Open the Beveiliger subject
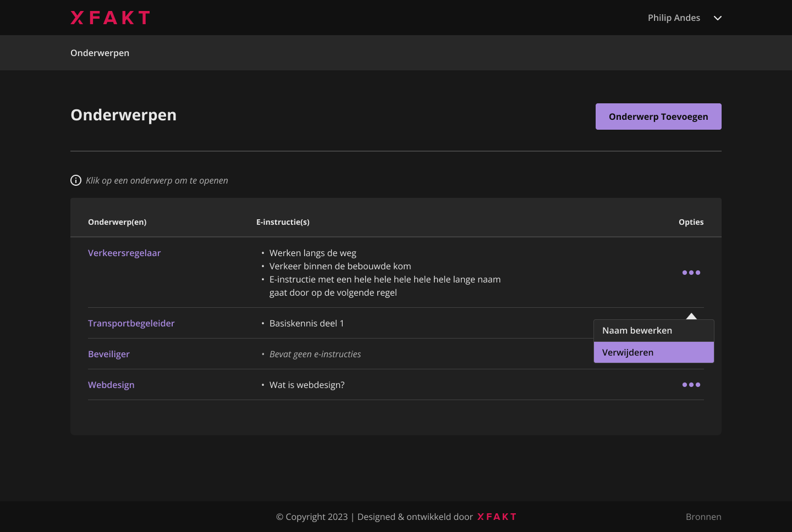Screen dimensions: 792x532 (109, 354)
